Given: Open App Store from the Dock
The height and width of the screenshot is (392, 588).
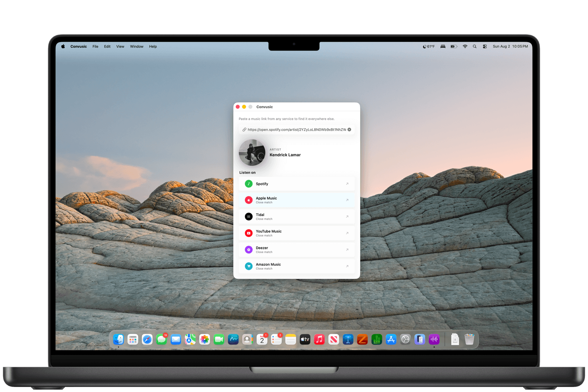Looking at the screenshot, I should pyautogui.click(x=391, y=339).
